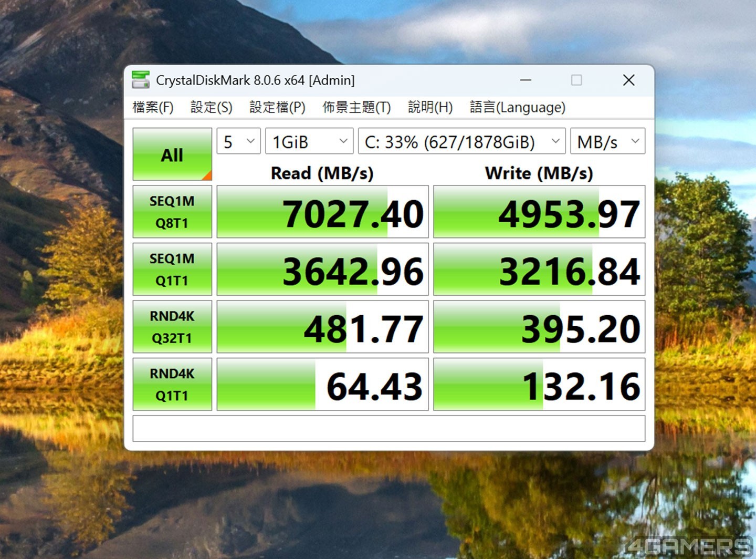Click the CrystalDiskMark 8.0.6 x64 title text

click(x=255, y=80)
